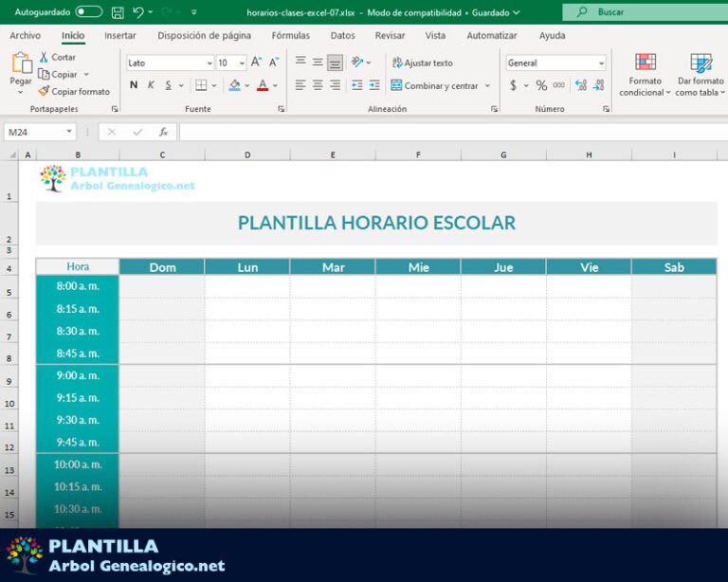Open Dar formato como tabla menu
This screenshot has width=728, height=582.
[701, 74]
